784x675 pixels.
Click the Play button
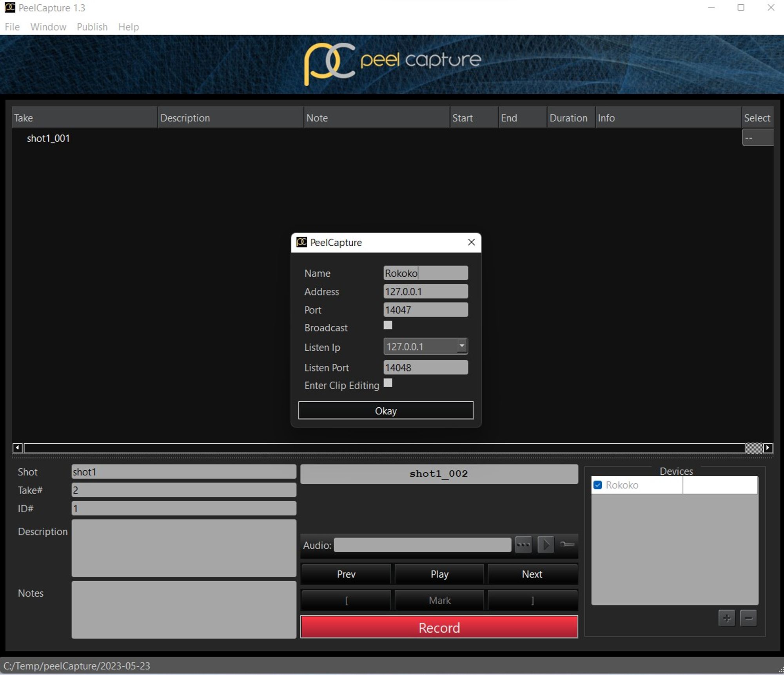click(x=439, y=574)
